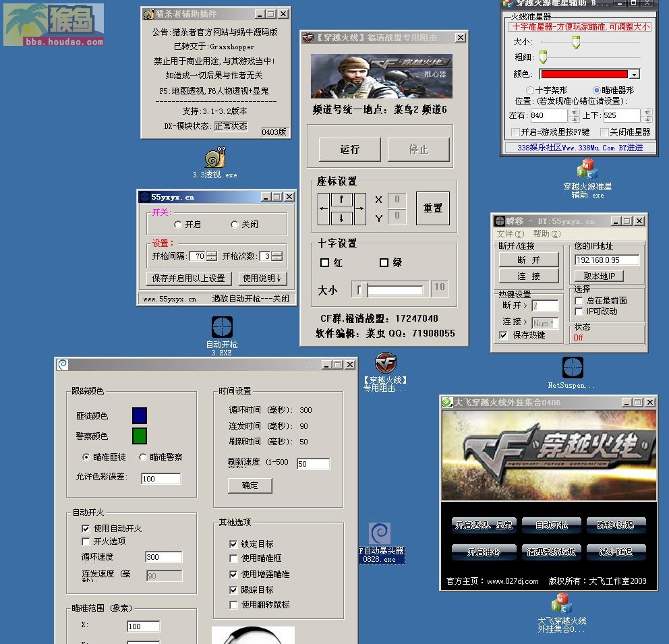Click the 开枪间隔 spinner arrows
This screenshot has height=644, width=669.
click(211, 256)
